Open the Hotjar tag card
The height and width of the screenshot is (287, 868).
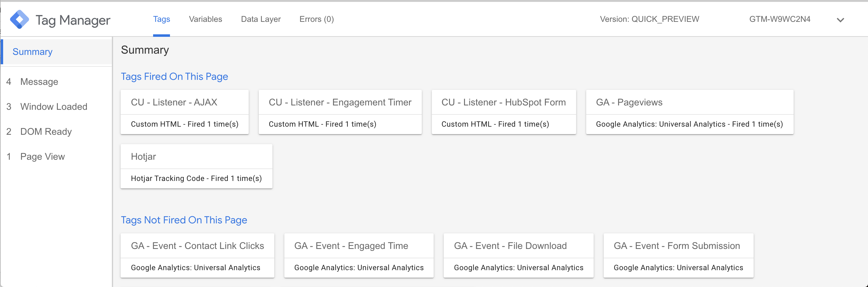196,166
